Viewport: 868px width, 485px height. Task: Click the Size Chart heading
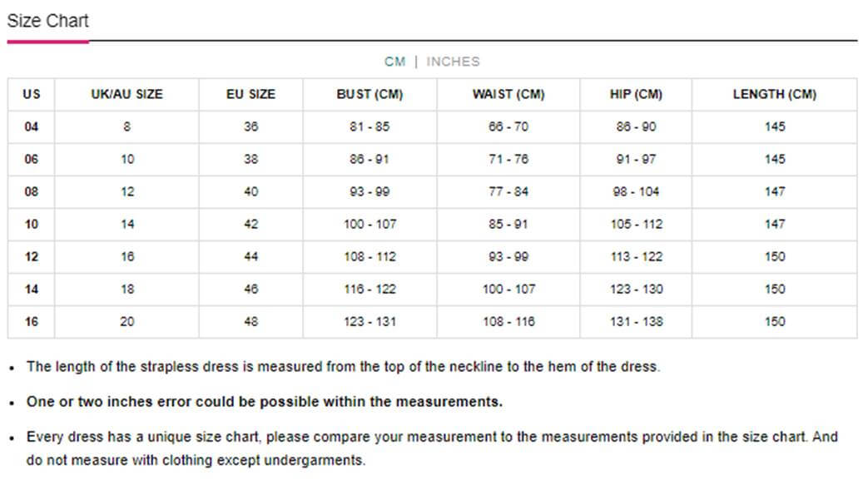[x=47, y=21]
